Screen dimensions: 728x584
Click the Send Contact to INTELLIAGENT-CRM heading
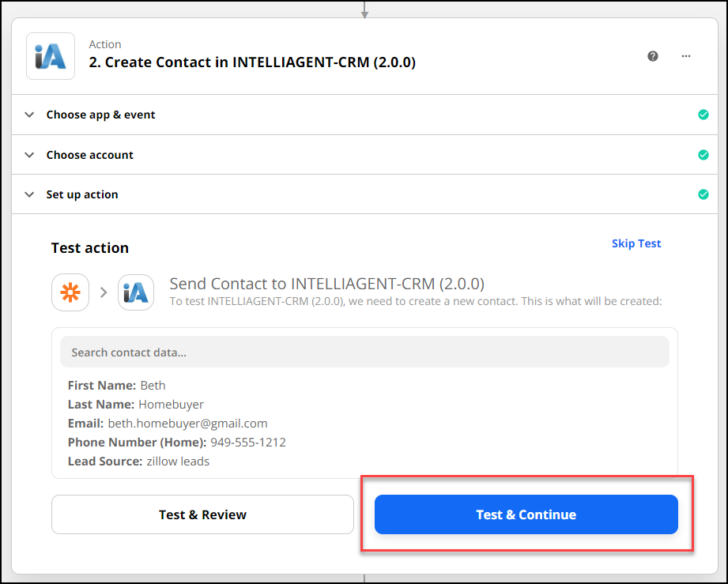[327, 283]
